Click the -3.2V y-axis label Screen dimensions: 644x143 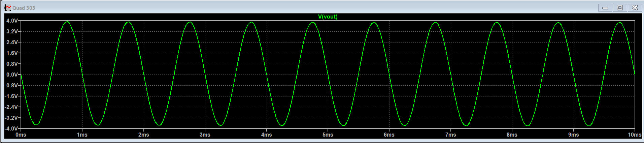coord(11,118)
